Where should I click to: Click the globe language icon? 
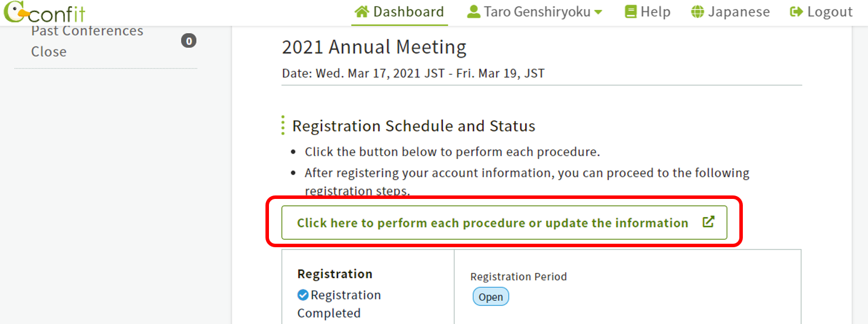click(x=697, y=12)
